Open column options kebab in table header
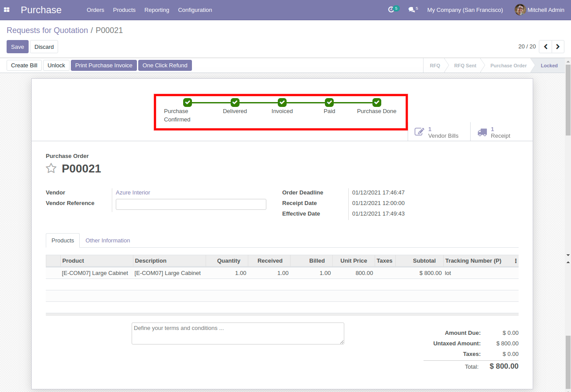The width and height of the screenshot is (571, 392). pos(516,261)
